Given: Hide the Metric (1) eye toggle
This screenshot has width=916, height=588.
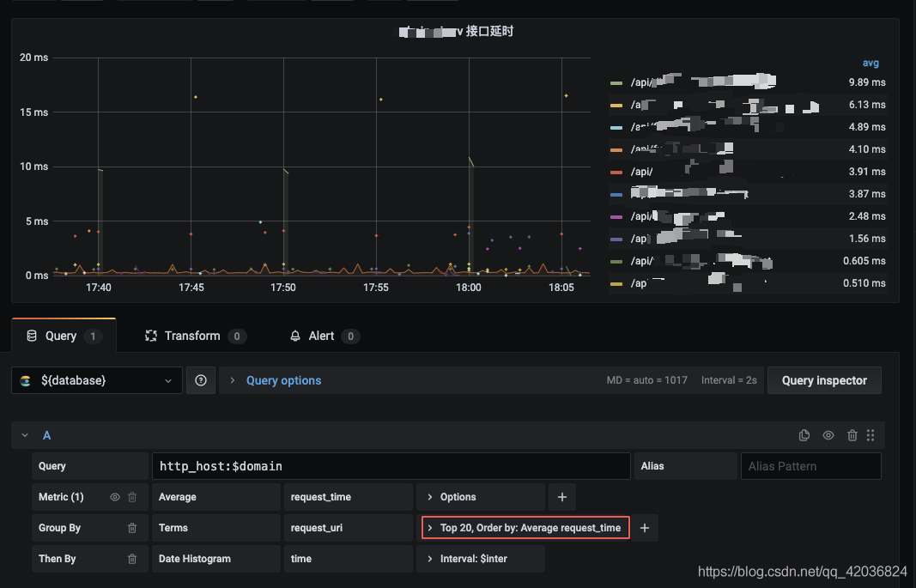Looking at the screenshot, I should click(114, 497).
